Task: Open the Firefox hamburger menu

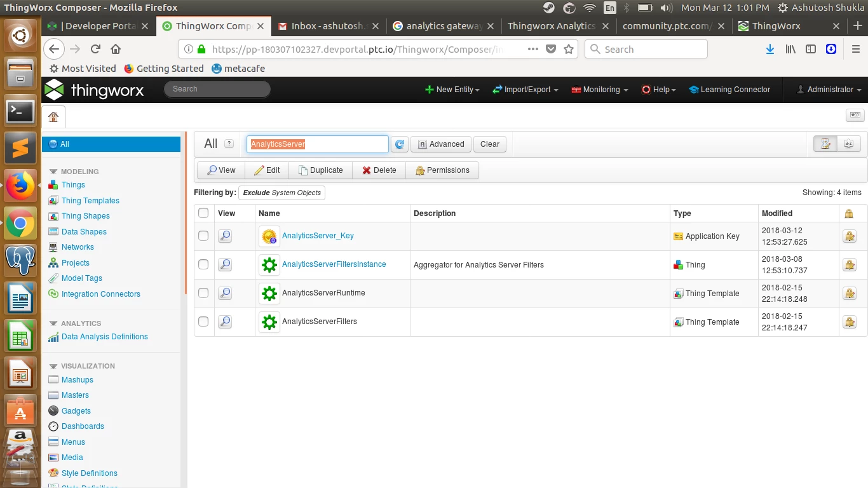Action: tap(856, 49)
